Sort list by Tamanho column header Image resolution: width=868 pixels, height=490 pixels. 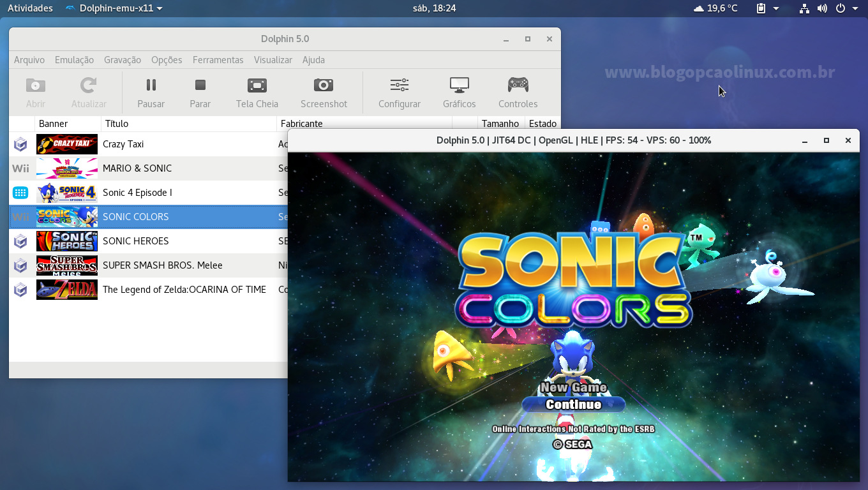click(500, 124)
